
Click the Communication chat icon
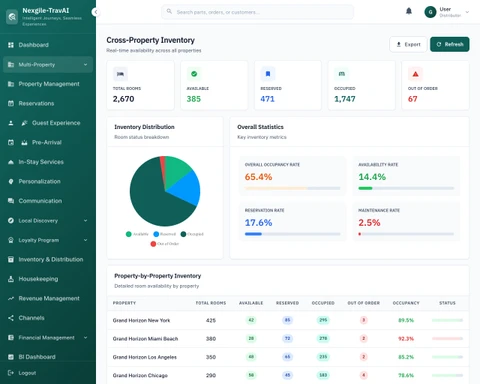pos(11,201)
